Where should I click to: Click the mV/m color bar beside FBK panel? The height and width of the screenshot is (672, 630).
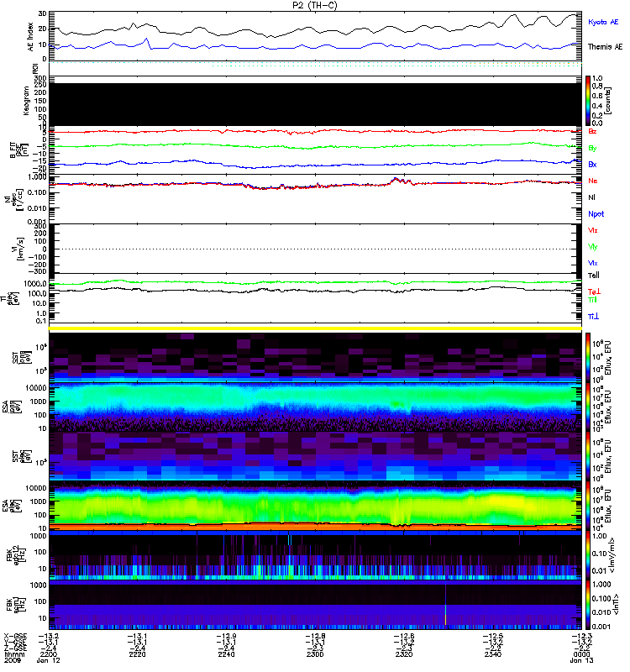pyautogui.click(x=588, y=555)
